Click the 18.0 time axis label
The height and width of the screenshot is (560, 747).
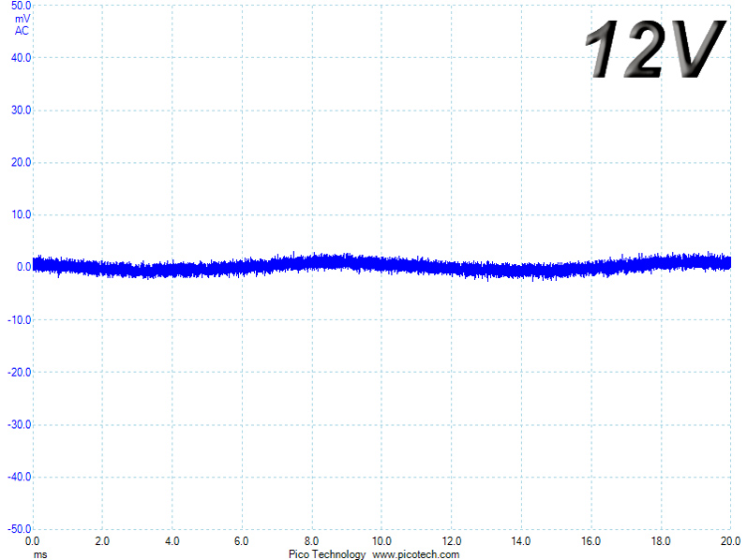[661, 541]
